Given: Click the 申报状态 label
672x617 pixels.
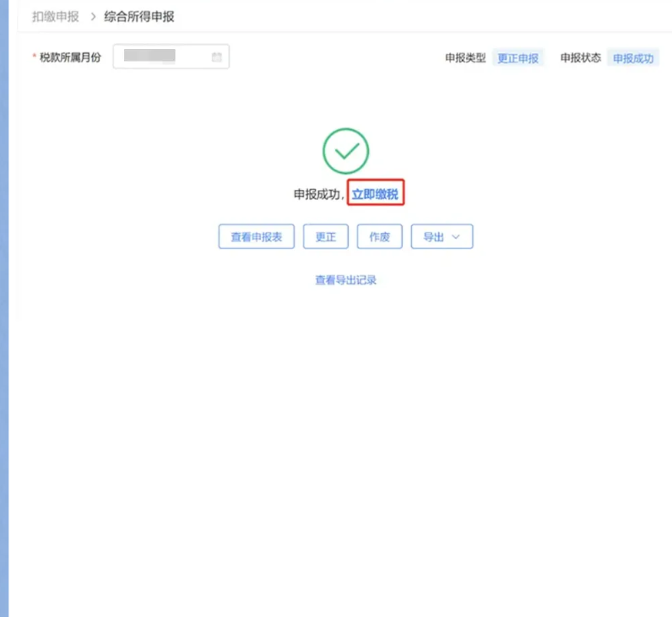Looking at the screenshot, I should pos(581,58).
